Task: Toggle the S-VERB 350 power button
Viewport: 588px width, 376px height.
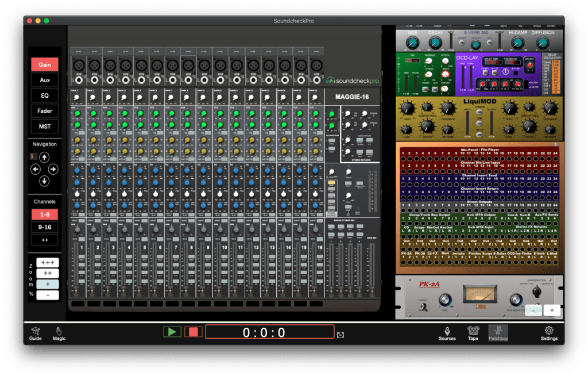Action: coord(462,43)
